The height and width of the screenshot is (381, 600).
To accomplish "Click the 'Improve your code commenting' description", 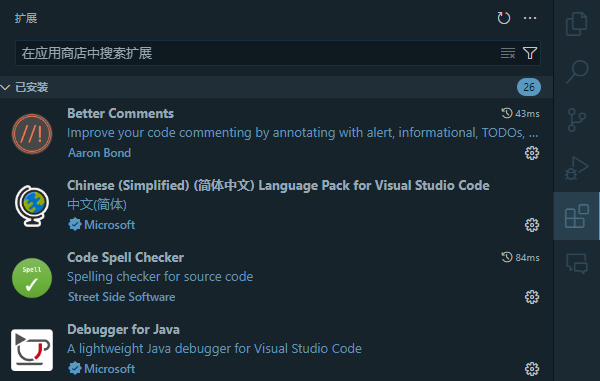I will pyautogui.click(x=303, y=133).
